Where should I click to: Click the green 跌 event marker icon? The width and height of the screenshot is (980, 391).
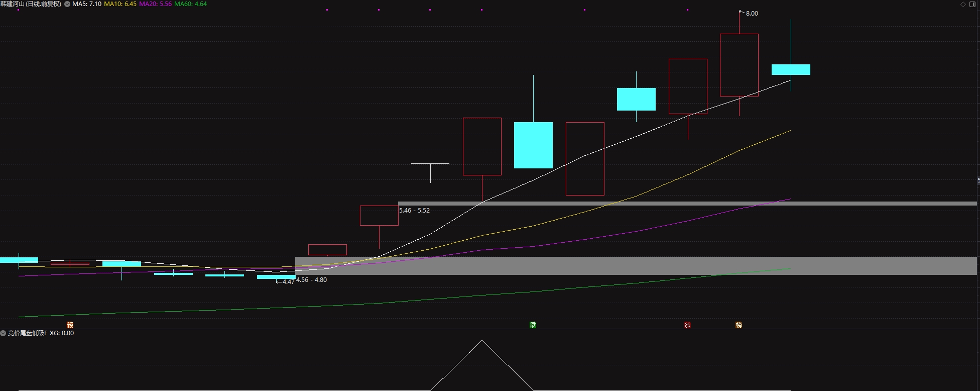point(533,325)
